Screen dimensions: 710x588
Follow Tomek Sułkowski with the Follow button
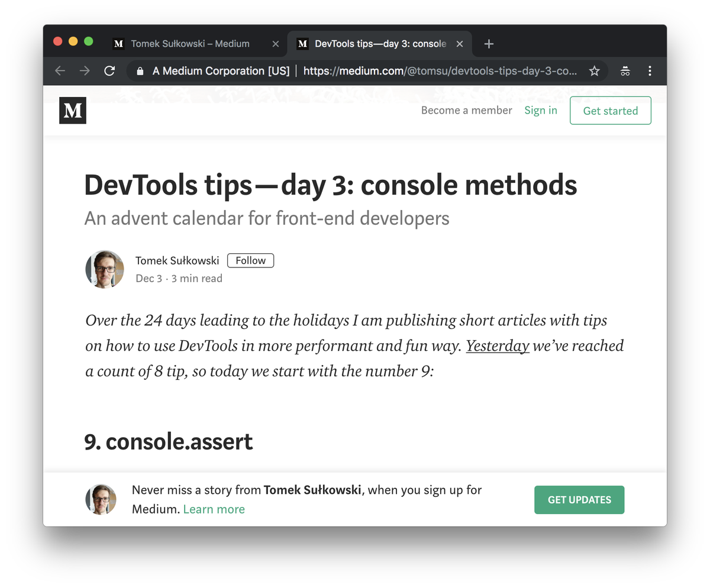251,260
